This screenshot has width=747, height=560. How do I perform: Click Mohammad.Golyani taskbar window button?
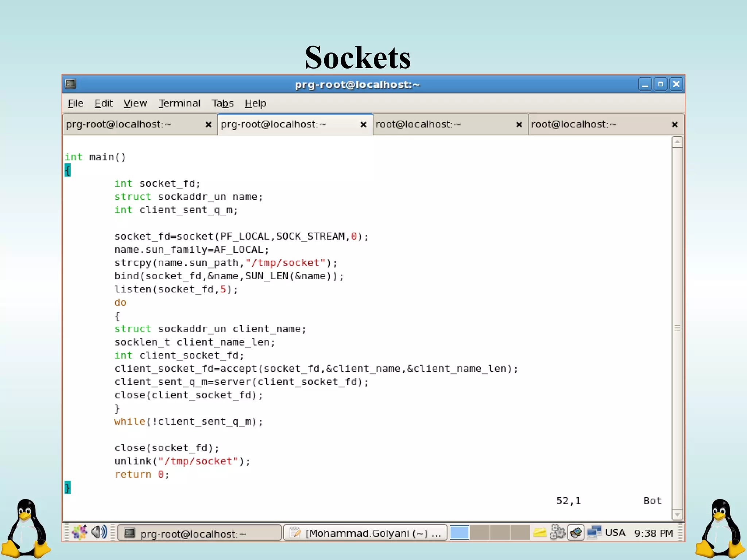click(x=365, y=533)
